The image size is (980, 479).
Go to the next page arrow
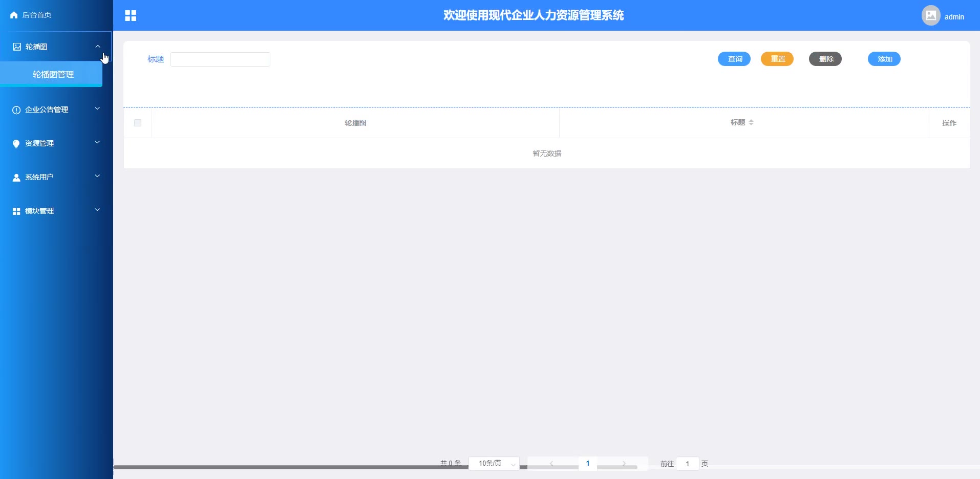(624, 463)
